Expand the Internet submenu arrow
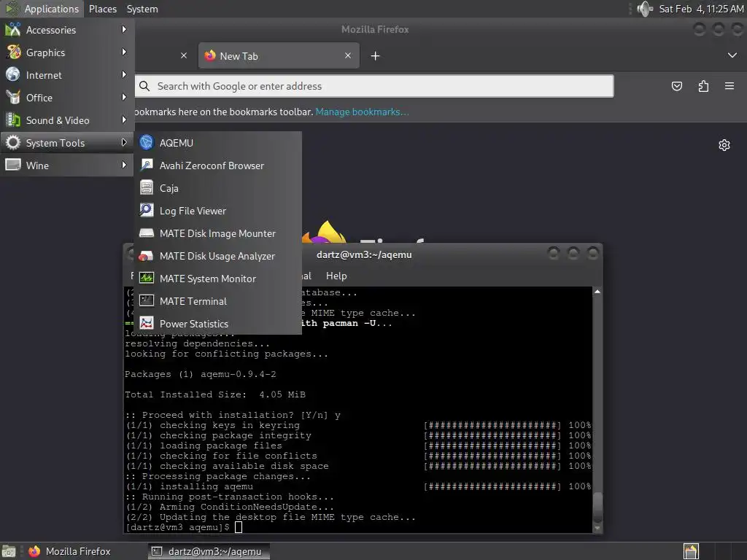The height and width of the screenshot is (560, 747). [124, 75]
